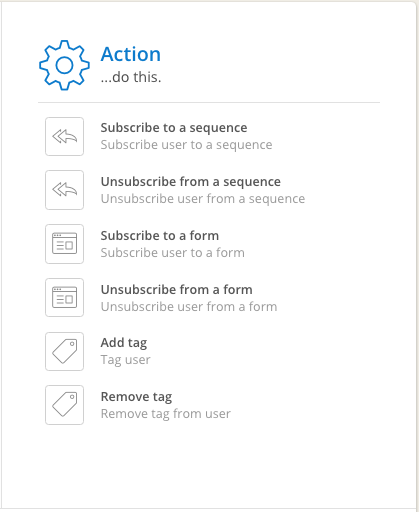Choose the Subscribe to a form window icon

tap(64, 244)
